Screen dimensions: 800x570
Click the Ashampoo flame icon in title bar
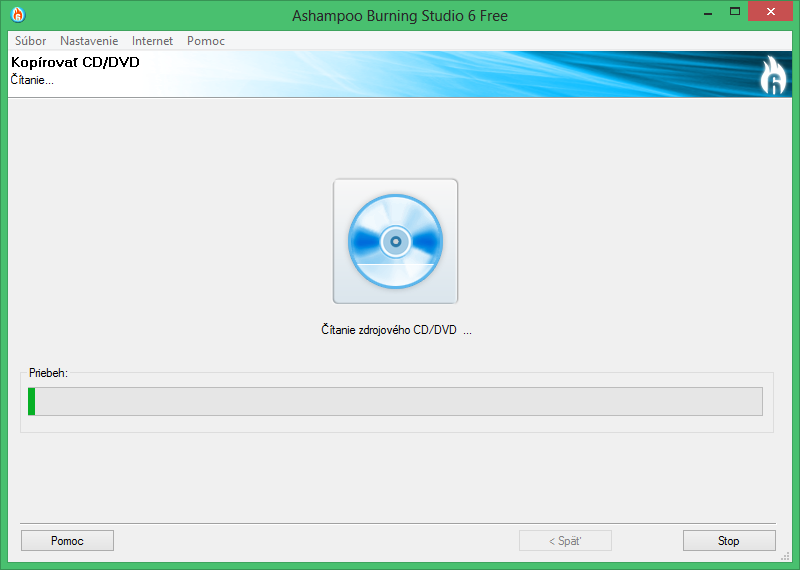click(18, 15)
